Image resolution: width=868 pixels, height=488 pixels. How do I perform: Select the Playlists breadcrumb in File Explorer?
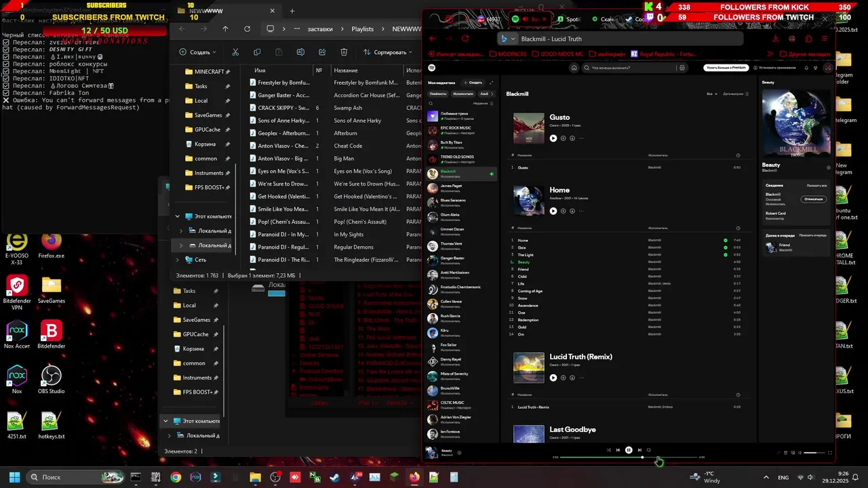pyautogui.click(x=363, y=29)
